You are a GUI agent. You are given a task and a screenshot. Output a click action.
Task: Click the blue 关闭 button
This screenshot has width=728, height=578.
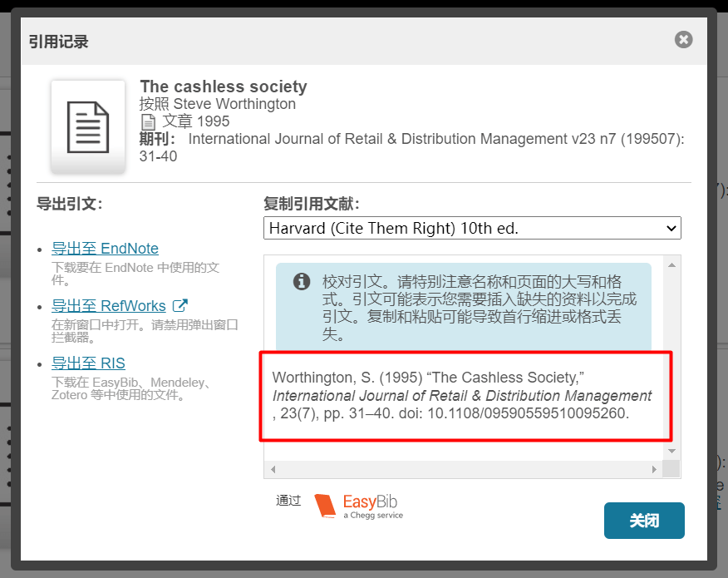point(644,521)
